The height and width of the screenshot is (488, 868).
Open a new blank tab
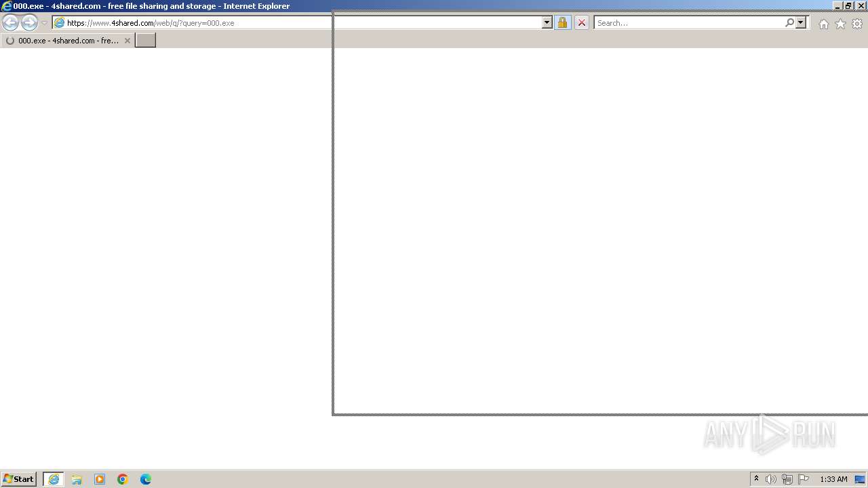click(x=146, y=41)
